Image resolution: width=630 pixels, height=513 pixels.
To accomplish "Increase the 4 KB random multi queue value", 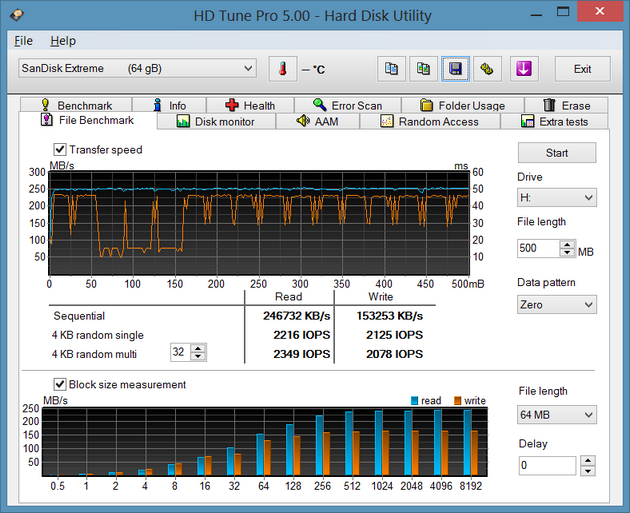I will [x=198, y=348].
